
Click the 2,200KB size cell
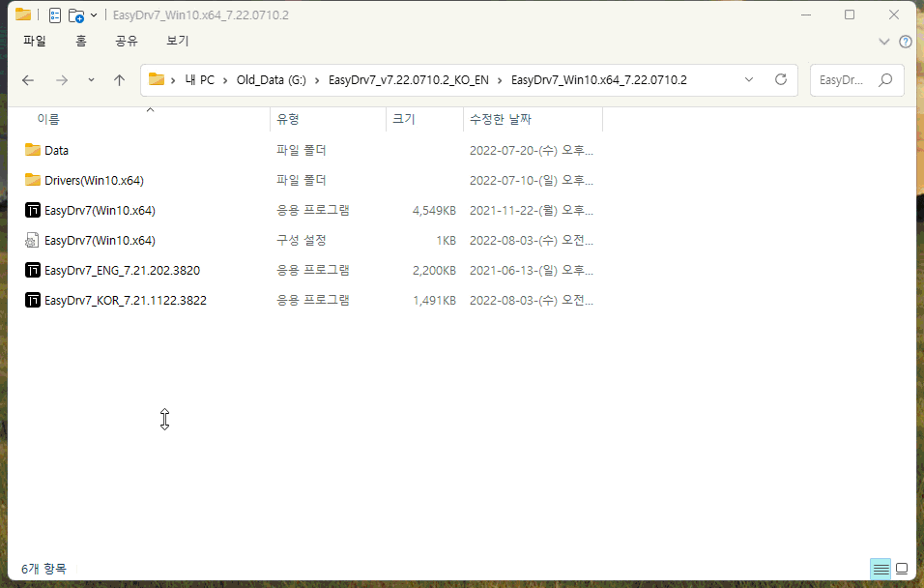point(434,270)
